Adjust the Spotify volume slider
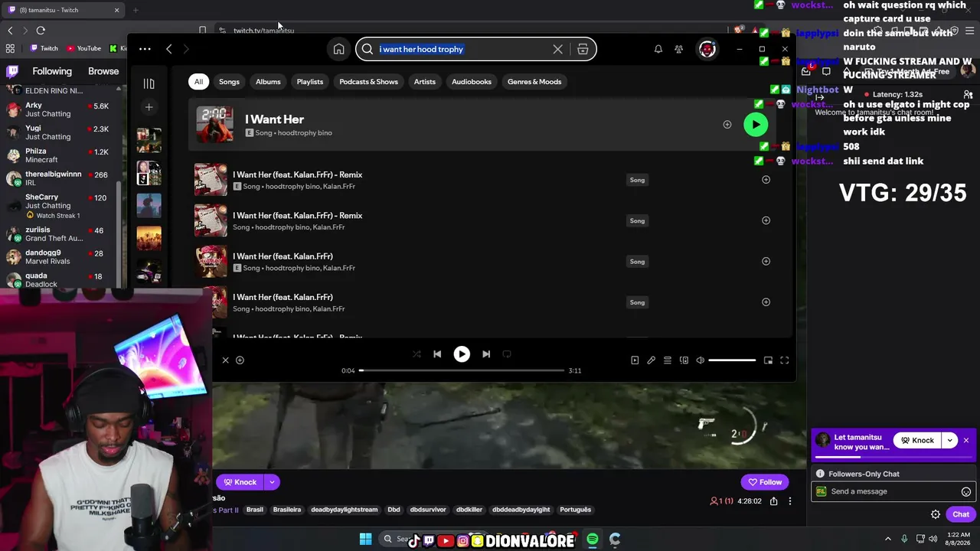The width and height of the screenshot is (980, 551). point(732,360)
